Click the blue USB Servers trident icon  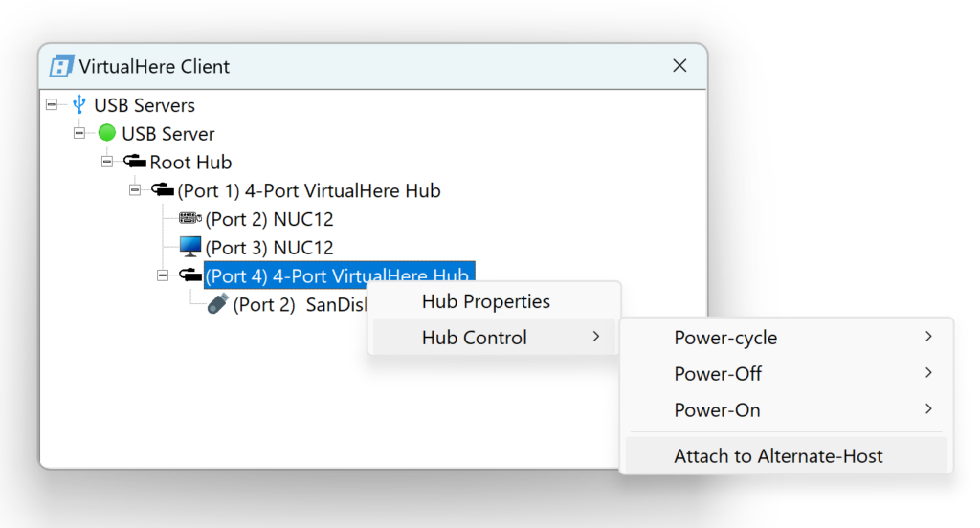point(79,105)
